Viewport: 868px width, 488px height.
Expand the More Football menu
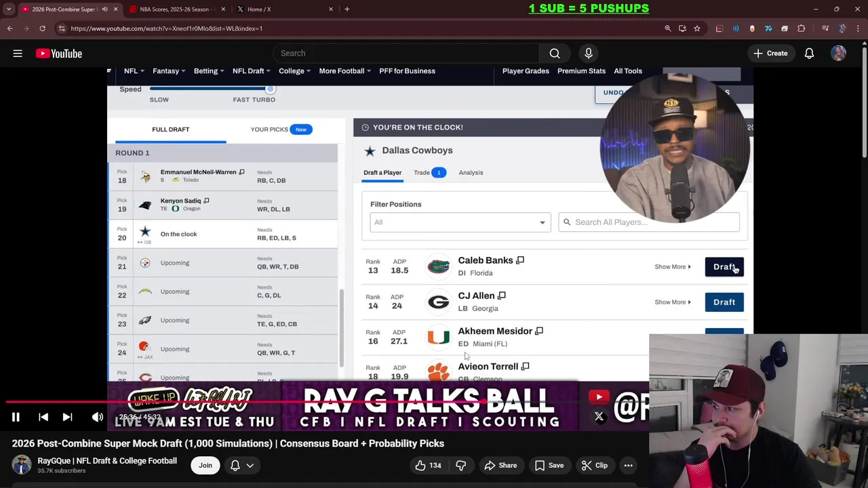click(x=345, y=71)
